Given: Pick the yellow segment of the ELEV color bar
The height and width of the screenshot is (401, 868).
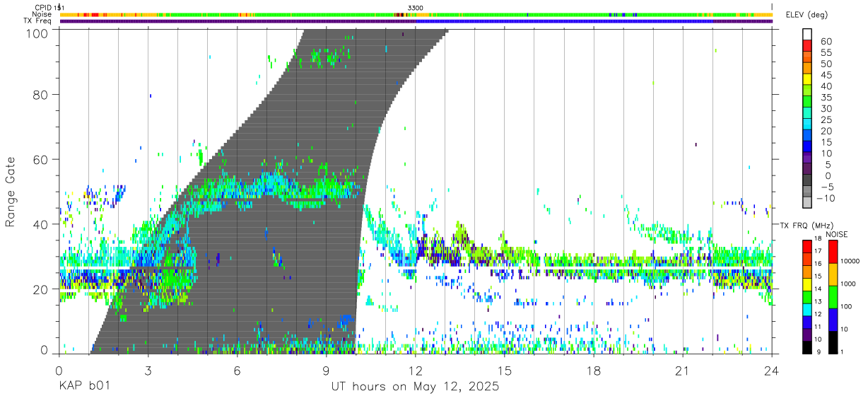Looking at the screenshot, I should click(x=808, y=79).
